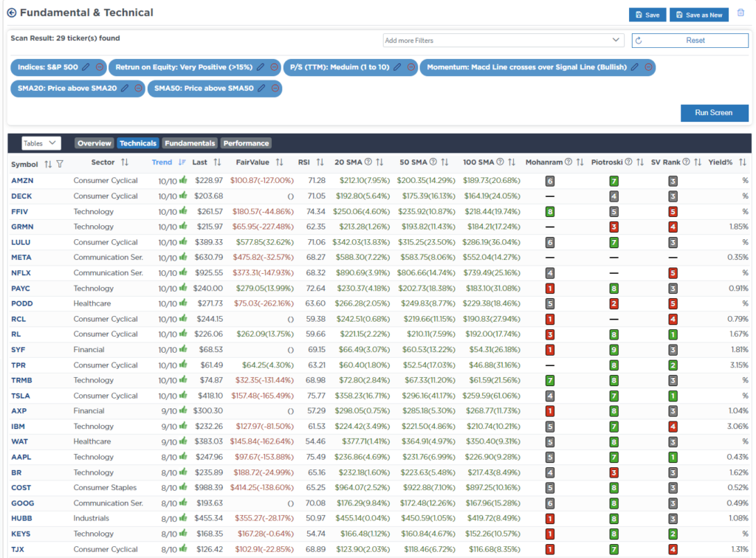Edit the Return on Equity filter pencil
Screen dimensions: 756x558
(261, 67)
